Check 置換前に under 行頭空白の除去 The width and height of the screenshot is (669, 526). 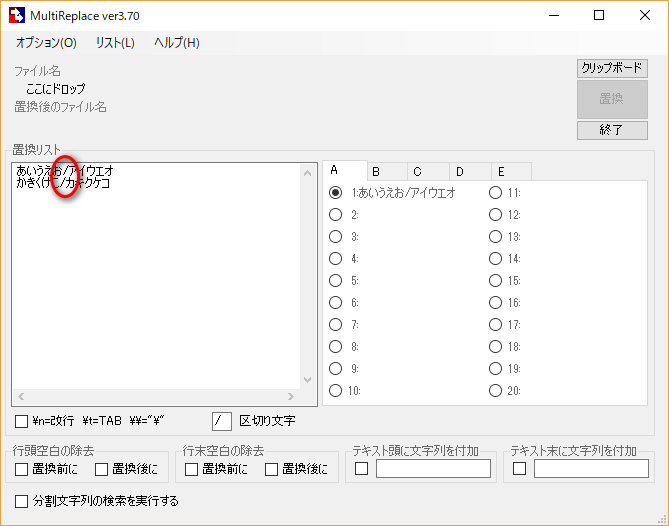(x=22, y=469)
